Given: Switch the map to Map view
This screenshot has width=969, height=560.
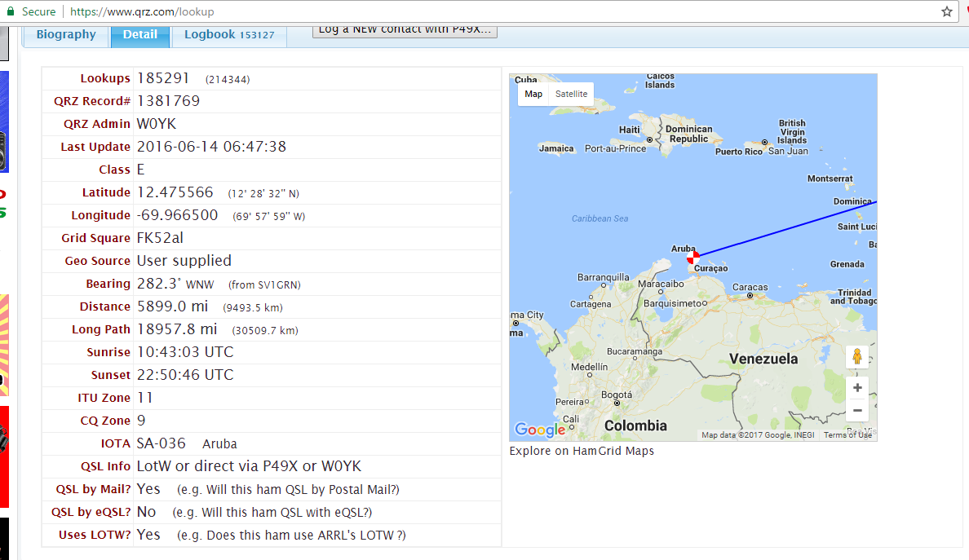Looking at the screenshot, I should tap(533, 94).
